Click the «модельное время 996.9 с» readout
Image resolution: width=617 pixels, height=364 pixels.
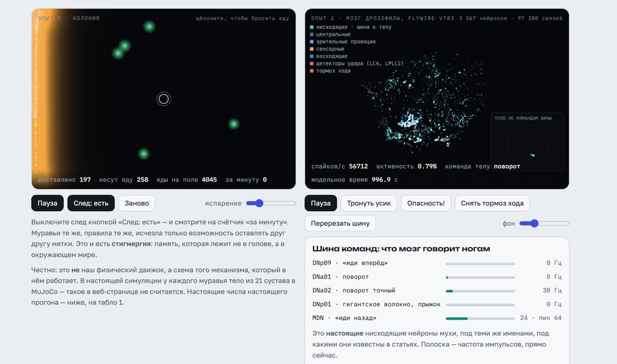point(355,180)
